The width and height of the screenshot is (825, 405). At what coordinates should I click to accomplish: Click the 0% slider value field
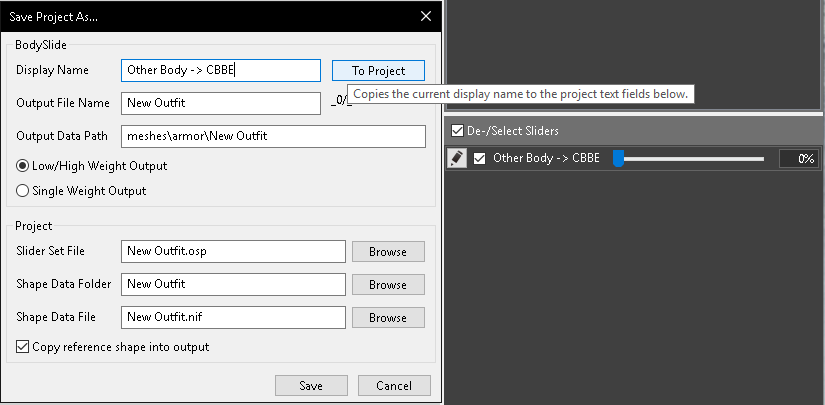pyautogui.click(x=798, y=158)
